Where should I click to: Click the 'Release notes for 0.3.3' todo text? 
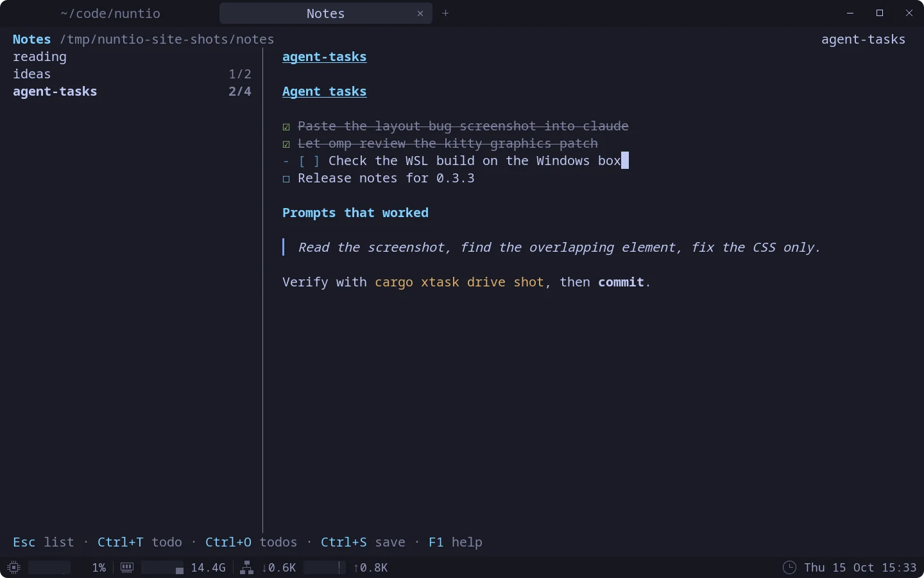(x=386, y=179)
